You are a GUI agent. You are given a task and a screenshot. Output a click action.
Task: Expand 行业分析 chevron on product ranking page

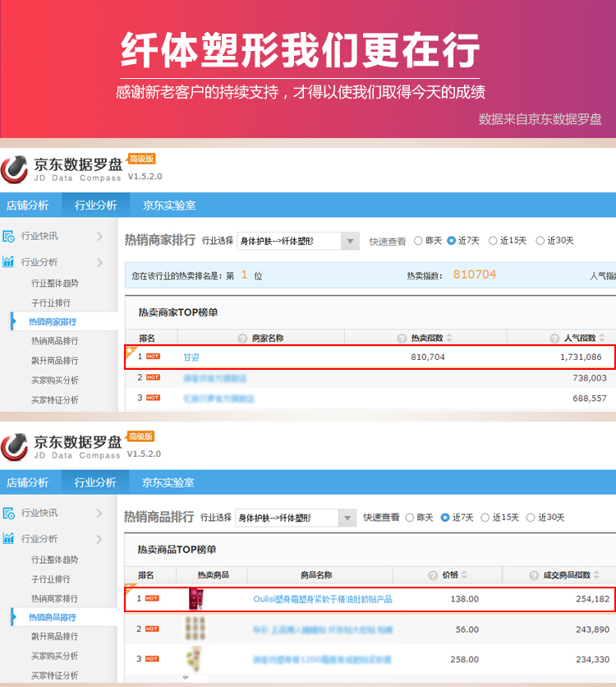point(99,539)
